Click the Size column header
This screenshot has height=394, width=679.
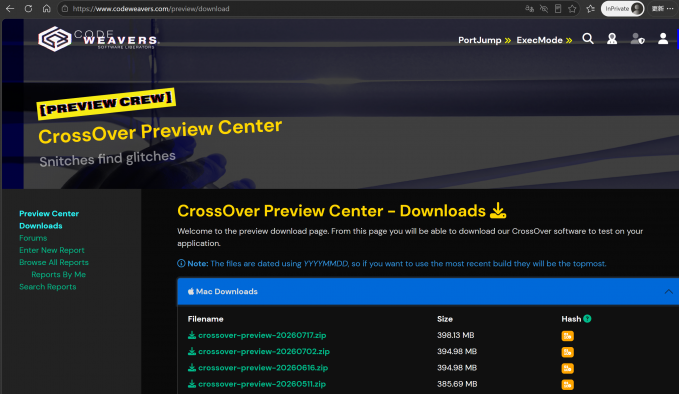445,319
